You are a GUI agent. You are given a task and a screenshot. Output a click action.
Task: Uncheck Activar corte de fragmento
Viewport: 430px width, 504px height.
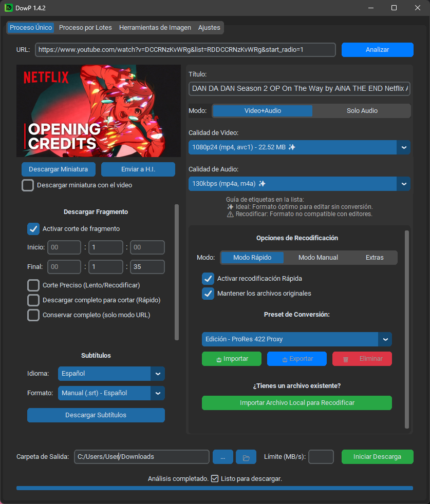click(x=33, y=229)
